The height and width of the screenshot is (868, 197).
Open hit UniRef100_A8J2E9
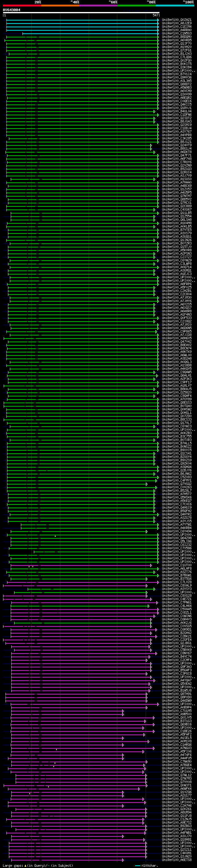[x=176, y=23]
